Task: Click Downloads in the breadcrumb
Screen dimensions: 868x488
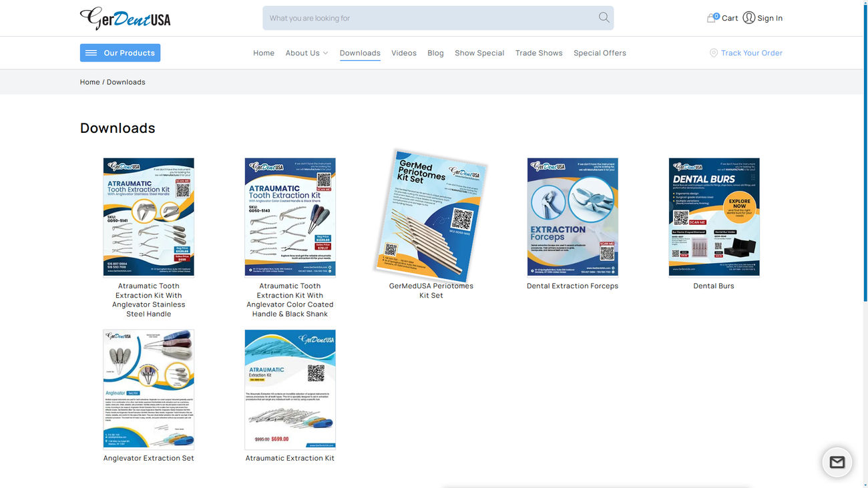Action: (126, 82)
